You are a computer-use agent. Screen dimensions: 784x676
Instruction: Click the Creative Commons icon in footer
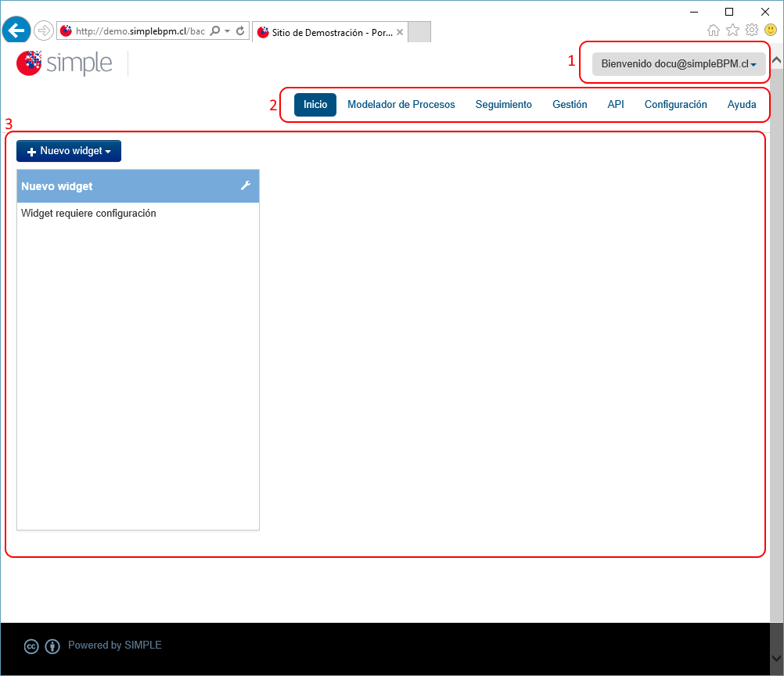pyautogui.click(x=31, y=646)
